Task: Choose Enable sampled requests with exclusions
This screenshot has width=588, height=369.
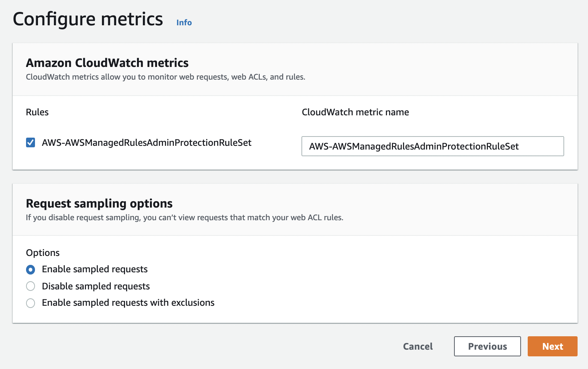Action: click(x=31, y=303)
